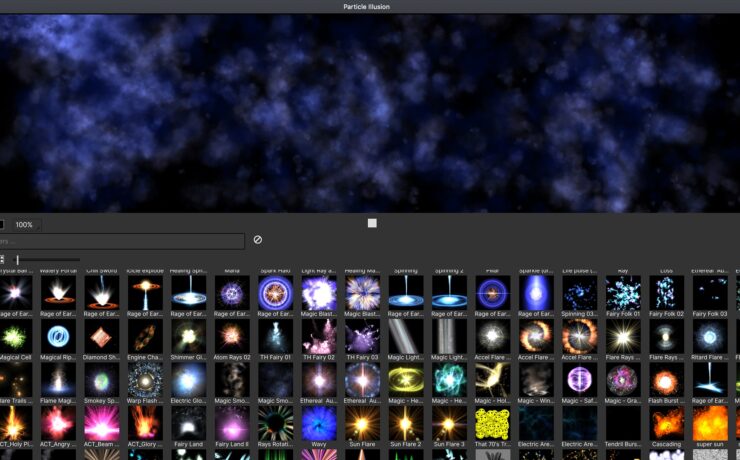740x460 pixels.
Task: Select the Ritard Flare emitter thumbnail
Action: 710,337
